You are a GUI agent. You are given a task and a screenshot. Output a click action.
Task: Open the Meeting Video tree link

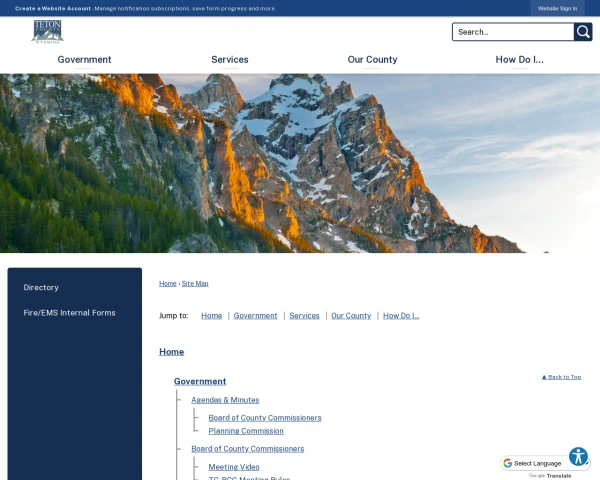coord(234,467)
